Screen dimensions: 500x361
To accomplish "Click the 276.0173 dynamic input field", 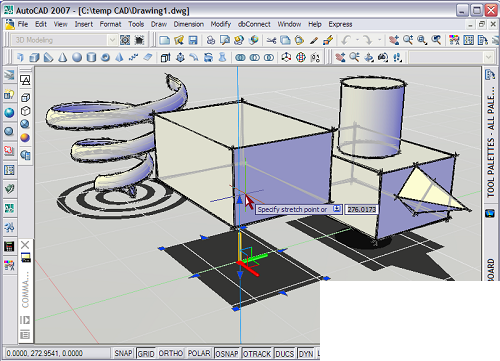I will [361, 209].
